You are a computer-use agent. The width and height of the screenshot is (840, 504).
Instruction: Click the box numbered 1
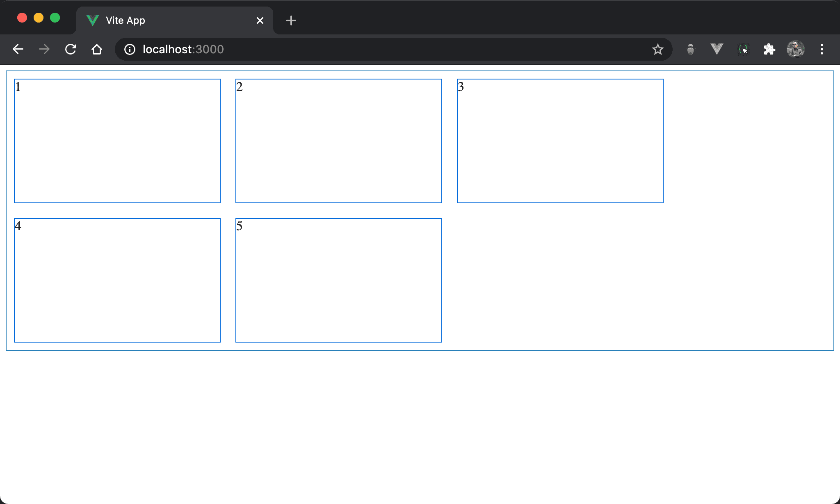point(117,141)
